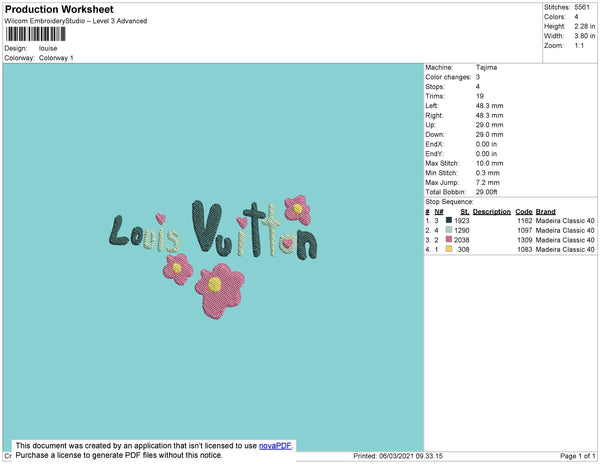Click the 'Page 1 of 1' footer text
Image resolution: width=600 pixels, height=464 pixels.
coord(577,456)
